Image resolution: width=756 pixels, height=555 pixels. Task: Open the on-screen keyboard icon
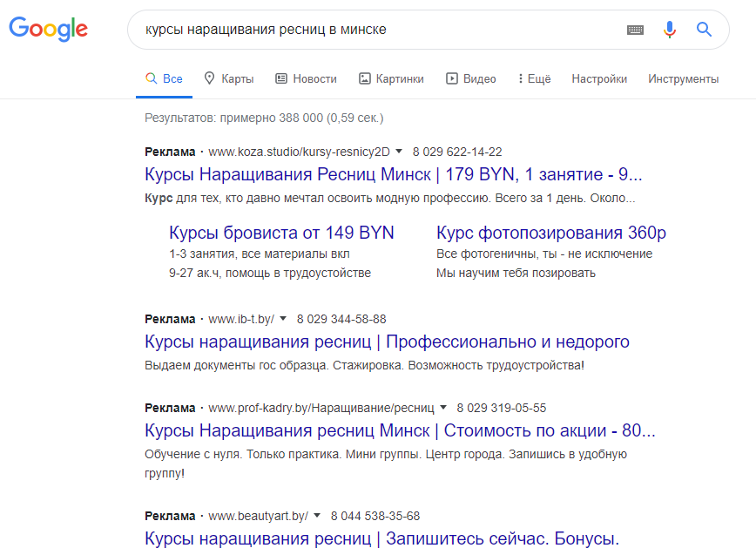635,30
